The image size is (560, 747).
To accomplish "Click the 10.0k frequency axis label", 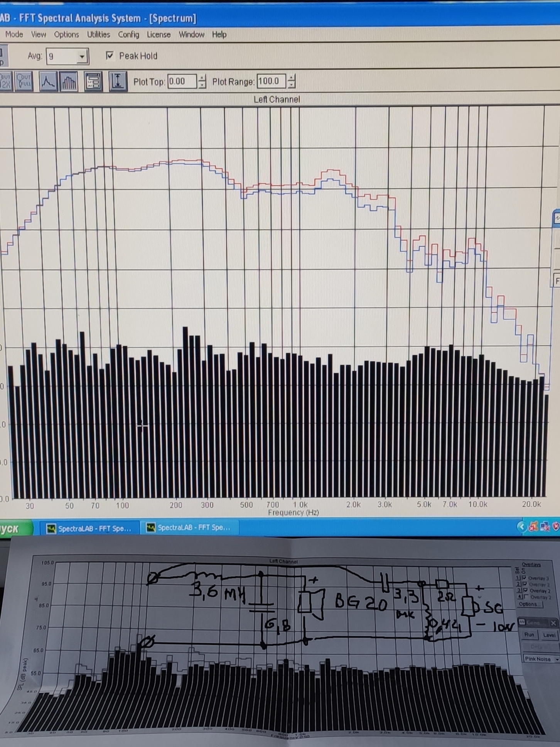I will click(477, 504).
